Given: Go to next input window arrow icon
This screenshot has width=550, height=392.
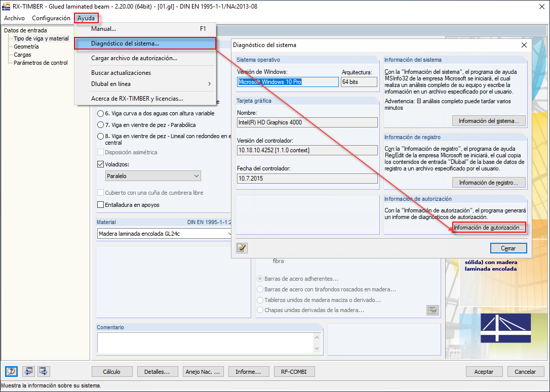Looking at the screenshot, I should point(44,371).
